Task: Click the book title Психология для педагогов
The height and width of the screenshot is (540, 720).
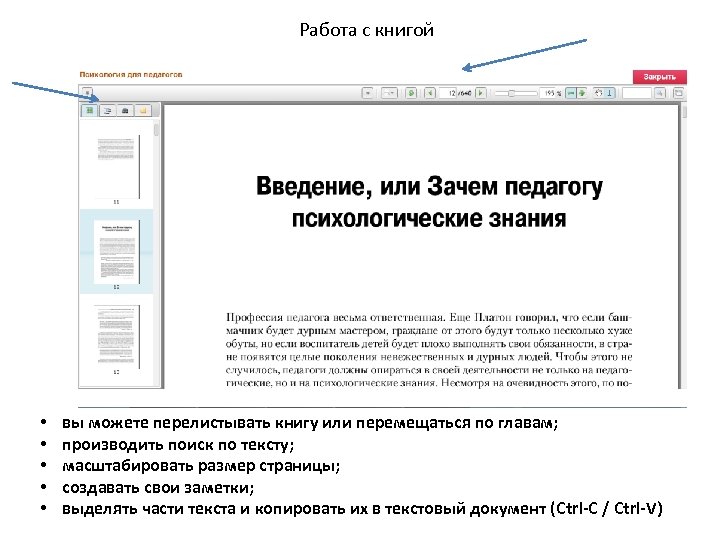Action: click(x=131, y=74)
